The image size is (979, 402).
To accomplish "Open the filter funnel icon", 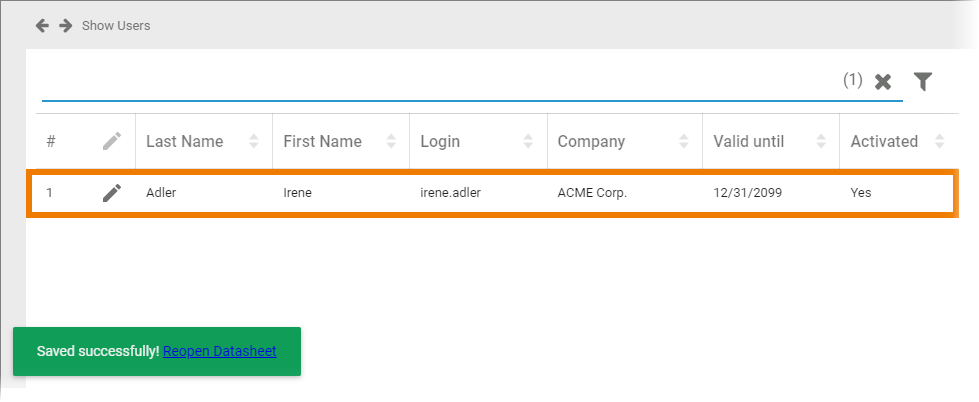I will tap(923, 82).
